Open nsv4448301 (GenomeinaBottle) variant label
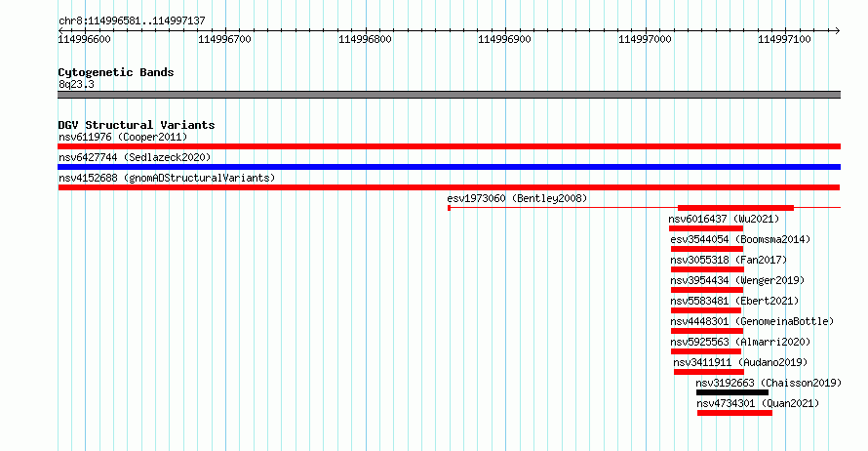The width and height of the screenshot is (868, 451). point(752,321)
